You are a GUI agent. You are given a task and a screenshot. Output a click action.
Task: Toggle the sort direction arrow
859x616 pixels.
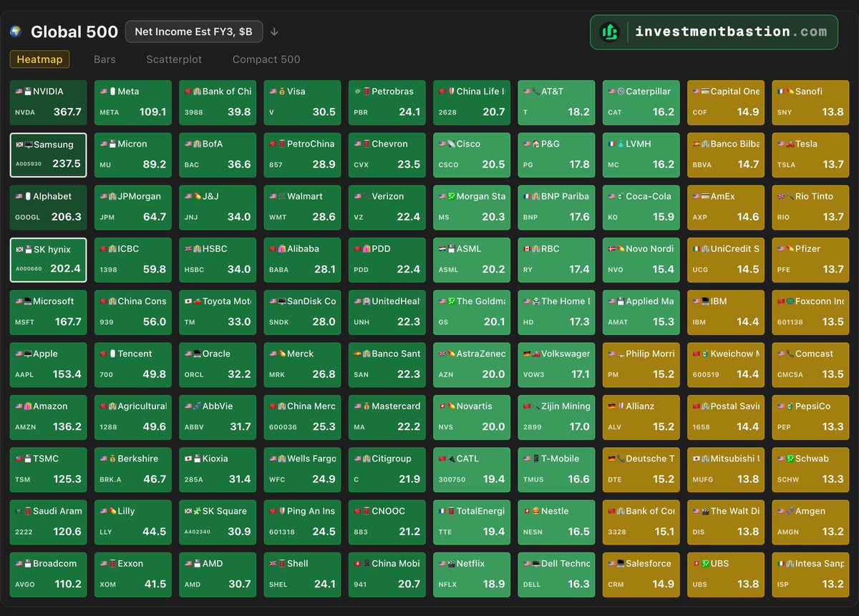point(274,31)
